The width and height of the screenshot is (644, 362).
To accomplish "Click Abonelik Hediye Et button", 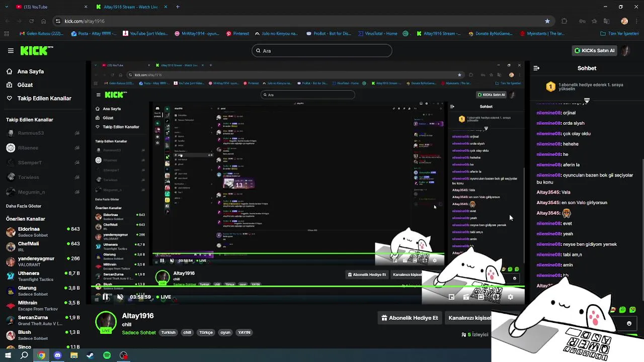I will (x=410, y=318).
